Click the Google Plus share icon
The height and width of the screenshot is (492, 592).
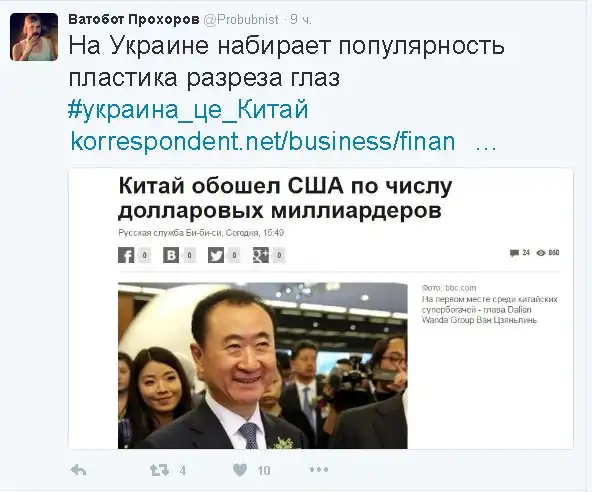[x=261, y=255]
